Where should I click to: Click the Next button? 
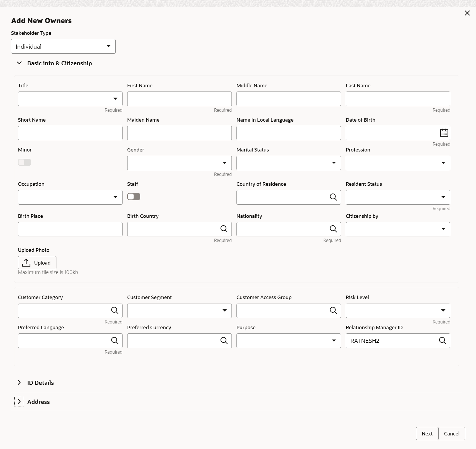pyautogui.click(x=427, y=434)
